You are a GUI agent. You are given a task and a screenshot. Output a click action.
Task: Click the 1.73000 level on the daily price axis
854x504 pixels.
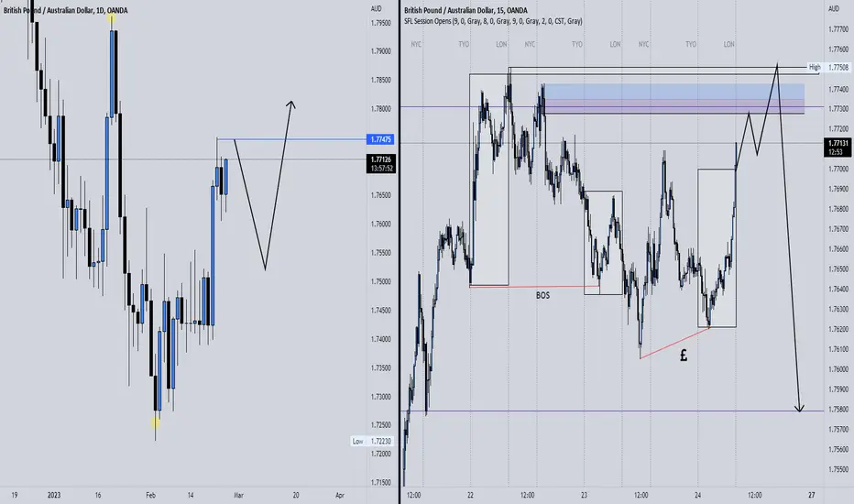380,397
